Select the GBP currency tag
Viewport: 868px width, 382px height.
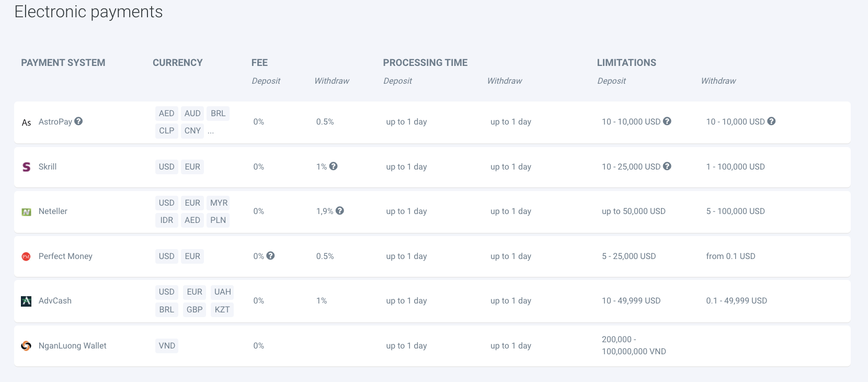195,310
